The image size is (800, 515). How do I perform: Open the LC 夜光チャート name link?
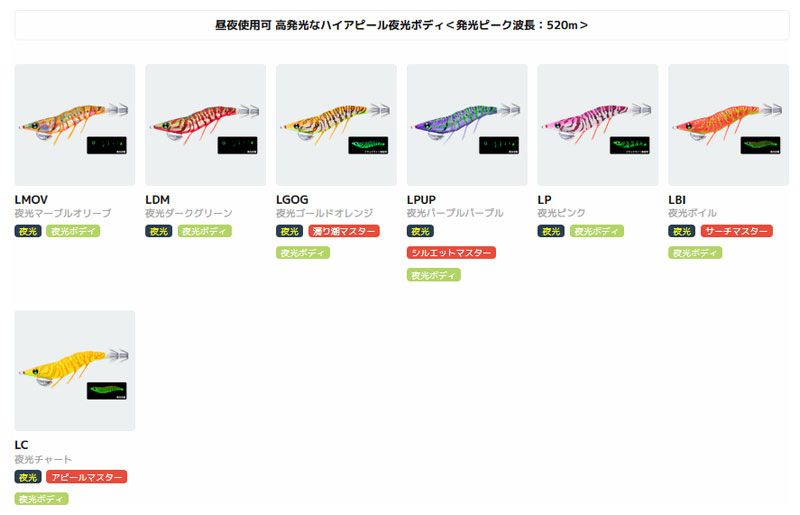[x=43, y=459]
